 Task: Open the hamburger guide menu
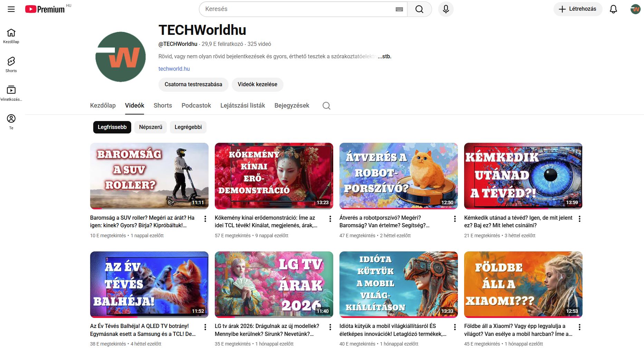[x=11, y=9]
